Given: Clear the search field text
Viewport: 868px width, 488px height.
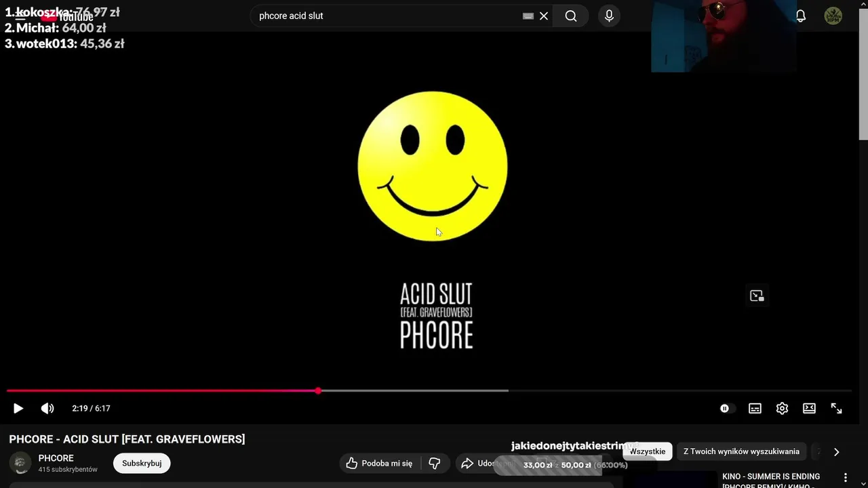Looking at the screenshot, I should tap(544, 16).
